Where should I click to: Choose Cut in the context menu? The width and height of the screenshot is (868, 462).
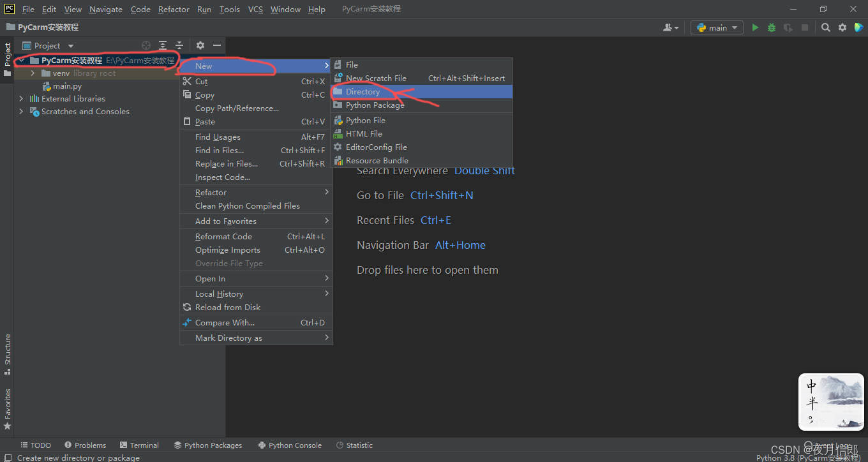point(255,82)
